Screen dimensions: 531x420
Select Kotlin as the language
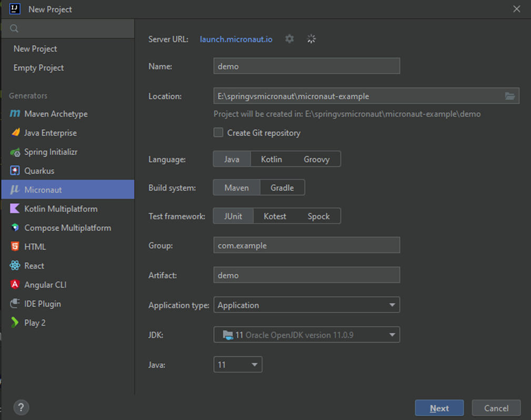coord(272,159)
